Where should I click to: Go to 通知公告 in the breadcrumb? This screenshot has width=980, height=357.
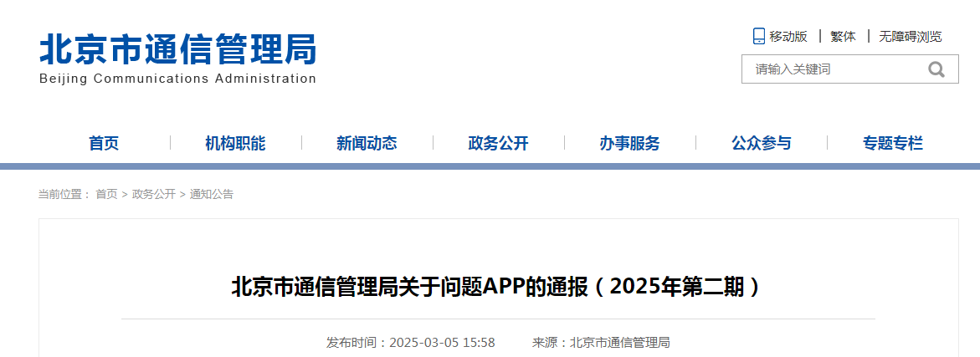tap(212, 194)
